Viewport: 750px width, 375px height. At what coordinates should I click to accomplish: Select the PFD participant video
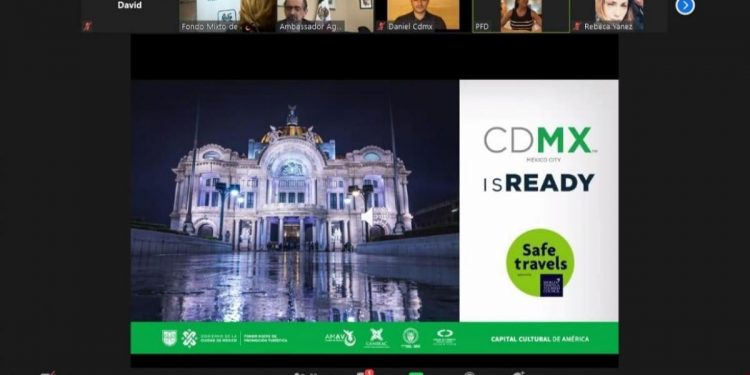click(521, 16)
